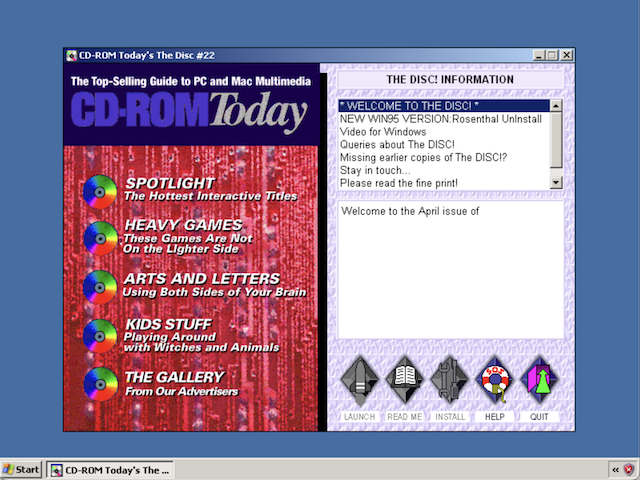Select 'Missing earlier copies of The DISC!?' entry
Viewport: 640px width, 480px height.
[x=444, y=158]
